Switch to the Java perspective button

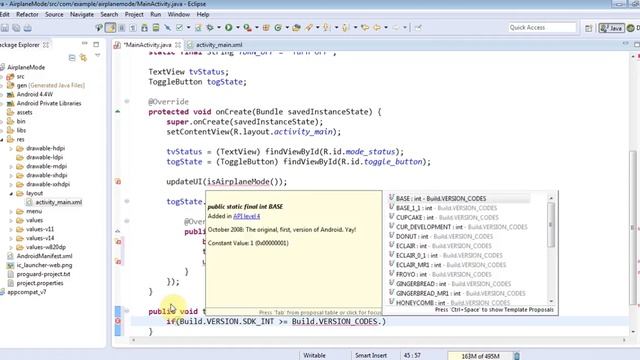[611, 28]
